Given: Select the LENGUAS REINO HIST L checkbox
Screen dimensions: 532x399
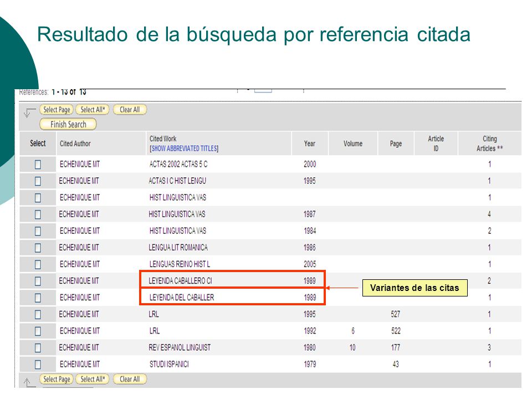Looking at the screenshot, I should [x=38, y=264].
